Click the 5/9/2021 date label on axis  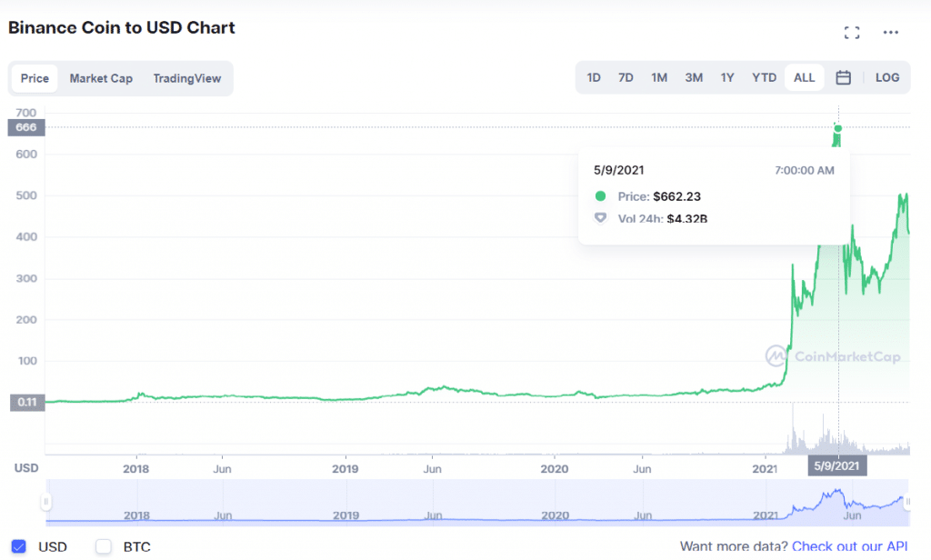pos(836,465)
